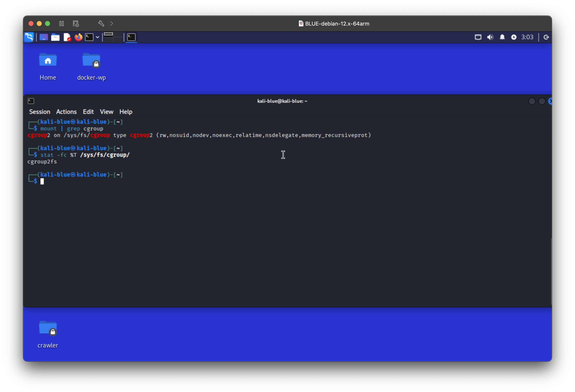
Task: Open VM settings wrench icon
Action: [101, 24]
